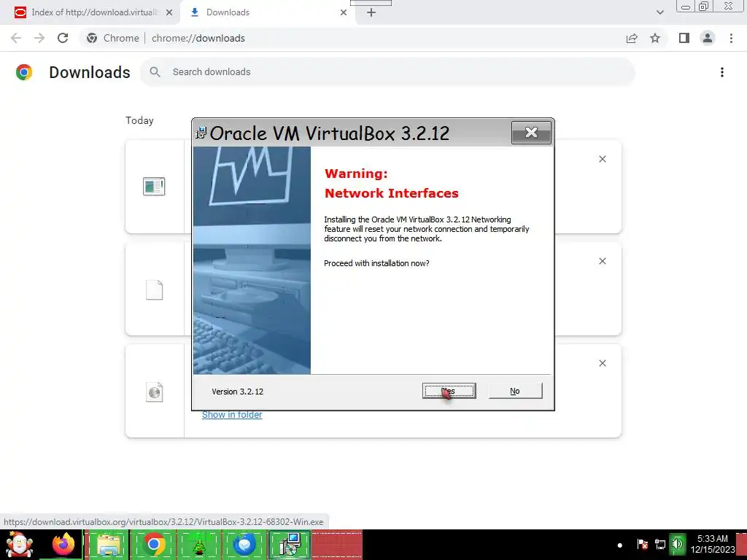Click the Action Center flag tray icon
The height and width of the screenshot is (560, 747).
642,544
